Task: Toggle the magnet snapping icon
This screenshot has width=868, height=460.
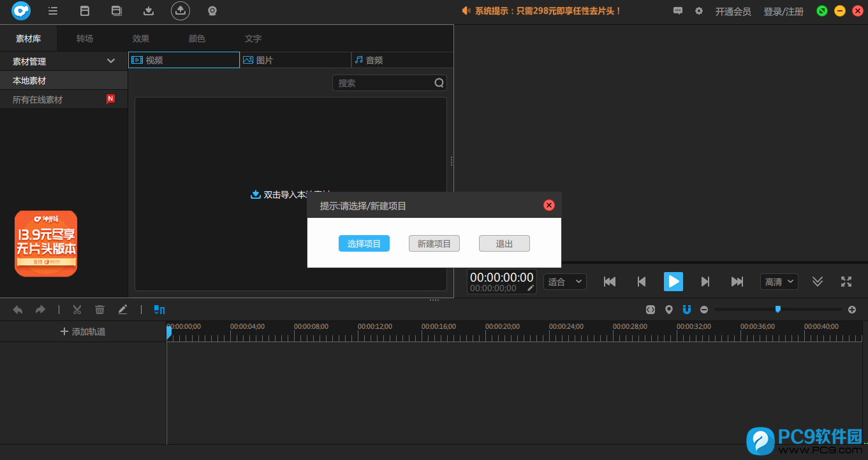Action: (686, 310)
